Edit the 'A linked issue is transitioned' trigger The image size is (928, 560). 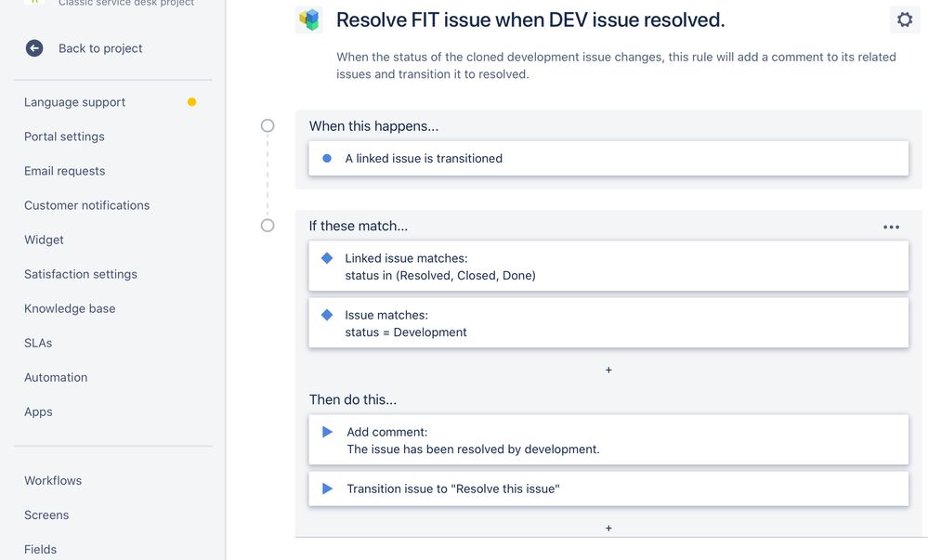tap(608, 158)
